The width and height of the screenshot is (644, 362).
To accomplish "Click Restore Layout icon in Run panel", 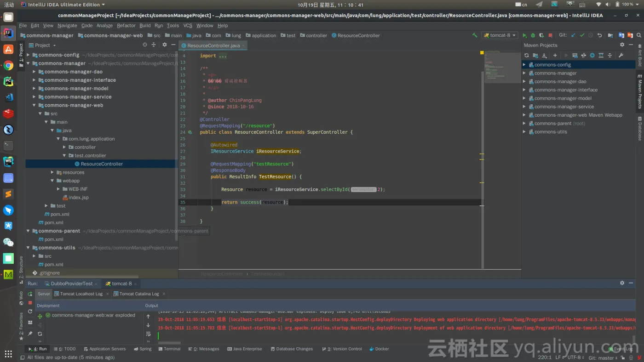I will (30, 322).
